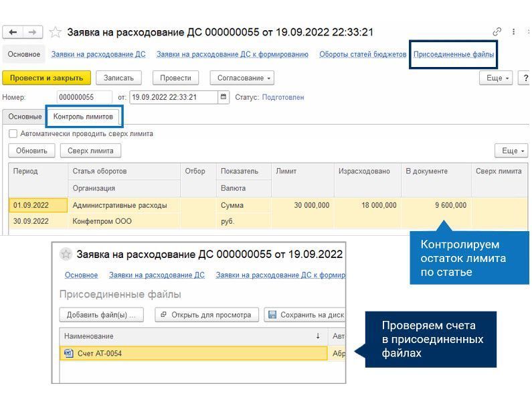Open Заявки на расходование ДС in lower window
Image resolution: width=532 pixels, height=402 pixels.
[157, 275]
